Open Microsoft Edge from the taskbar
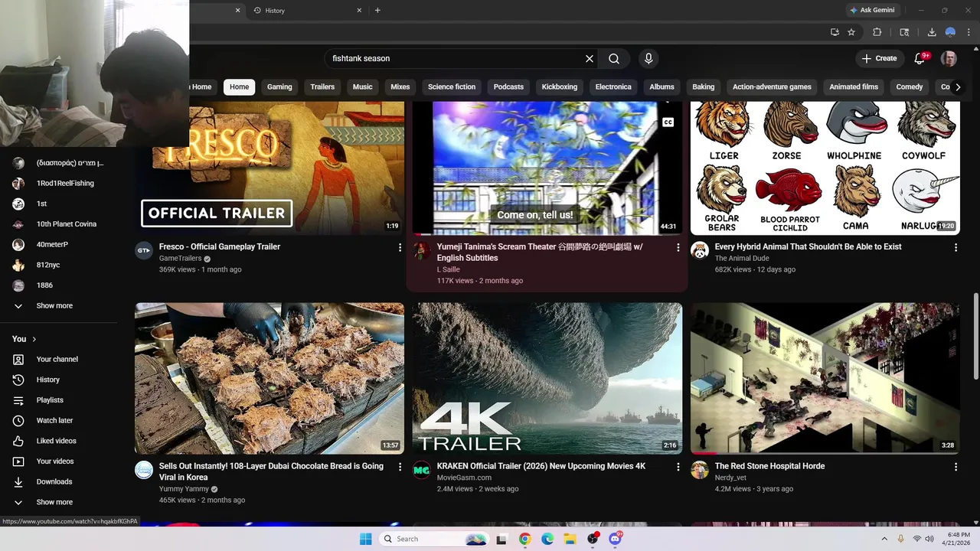The height and width of the screenshot is (551, 980). click(x=547, y=539)
